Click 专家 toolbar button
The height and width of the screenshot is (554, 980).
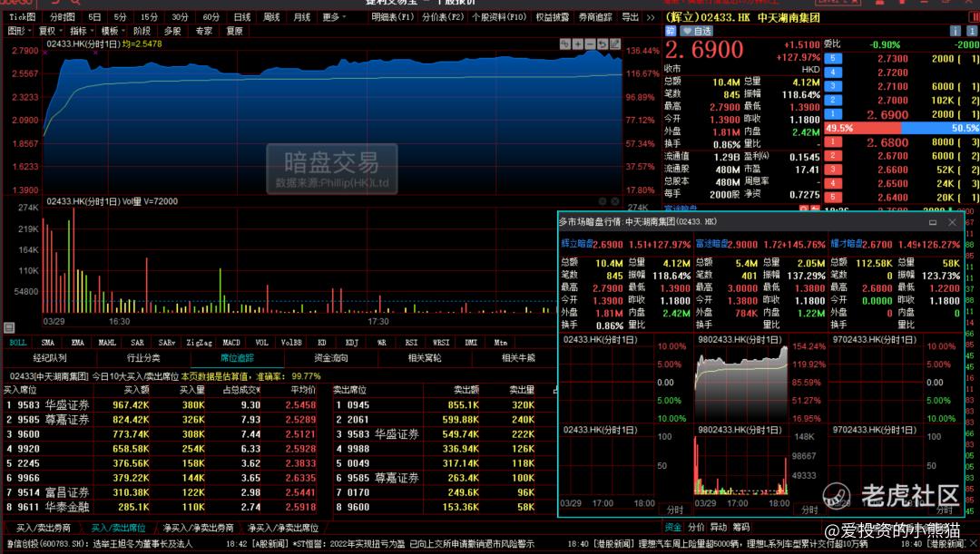tap(204, 31)
